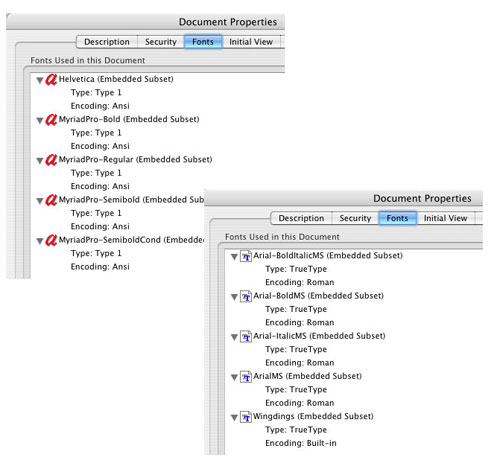Select the MyriadPro-Regular (Embedded Subset) row
This screenshot has width=500, height=466.
pyautogui.click(x=135, y=160)
